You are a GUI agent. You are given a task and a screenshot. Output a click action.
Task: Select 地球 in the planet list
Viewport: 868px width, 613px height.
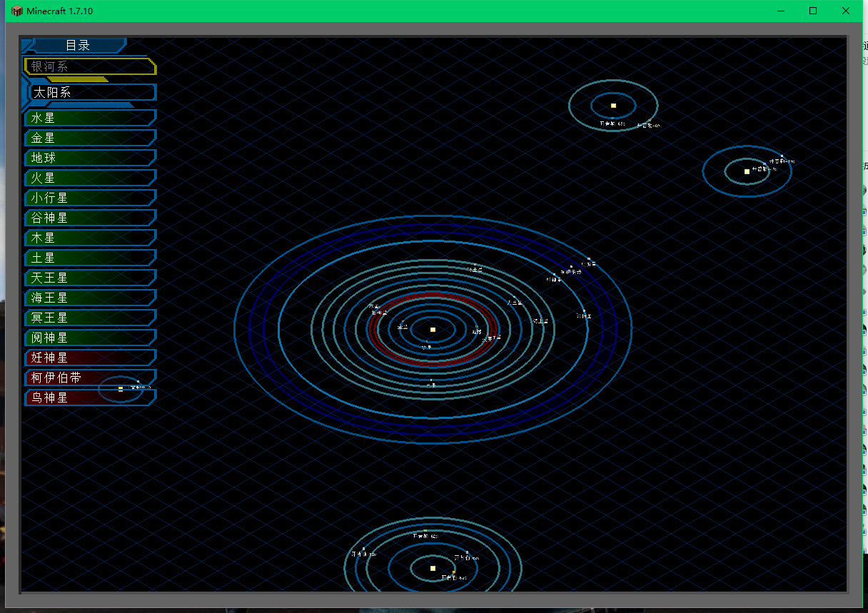click(x=89, y=158)
